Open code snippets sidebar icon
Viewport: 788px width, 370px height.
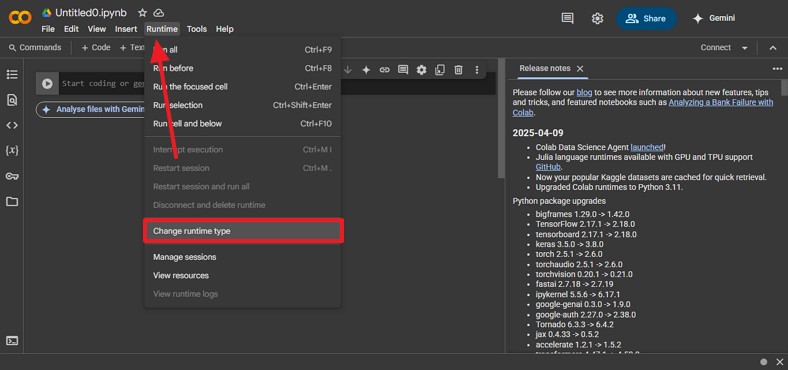[x=12, y=125]
